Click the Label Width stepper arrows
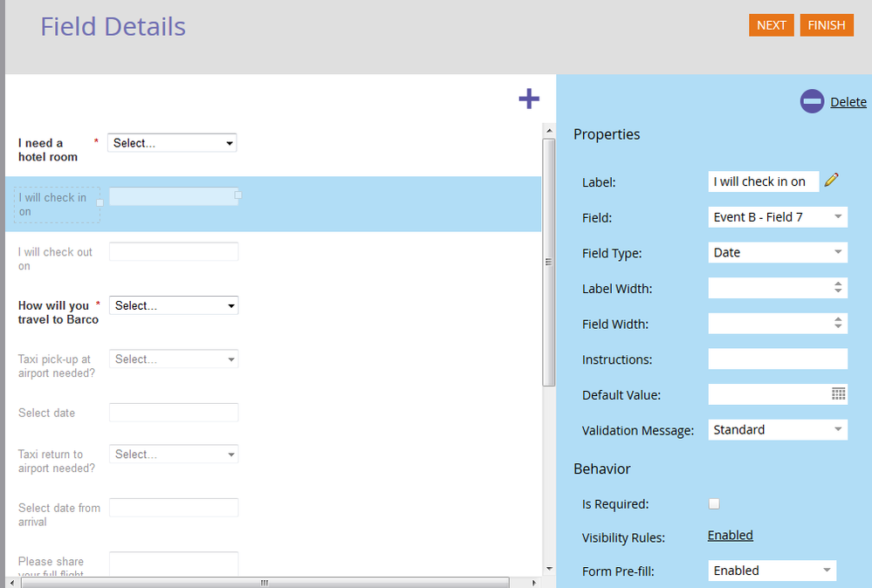Image resolution: width=872 pixels, height=588 pixels. coord(838,288)
